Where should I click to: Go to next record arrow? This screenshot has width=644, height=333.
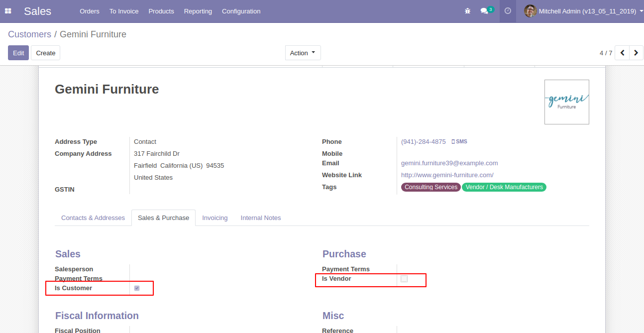coord(636,53)
